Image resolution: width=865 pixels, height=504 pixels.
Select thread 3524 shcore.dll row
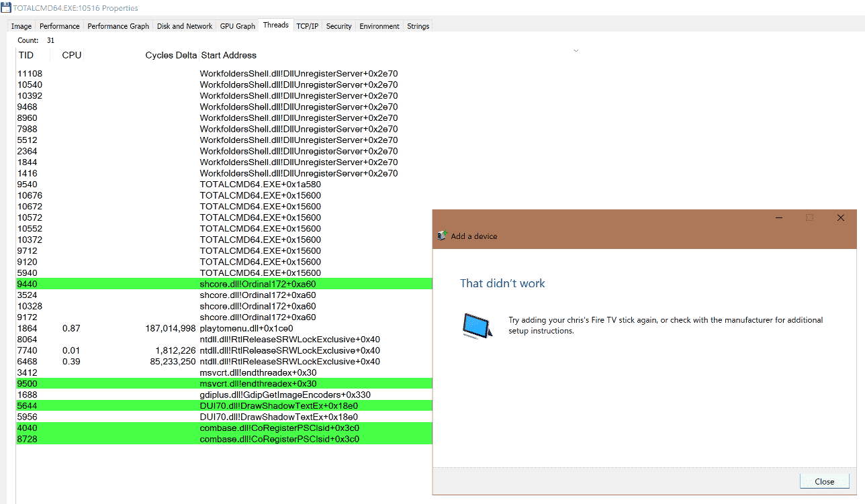(224, 295)
